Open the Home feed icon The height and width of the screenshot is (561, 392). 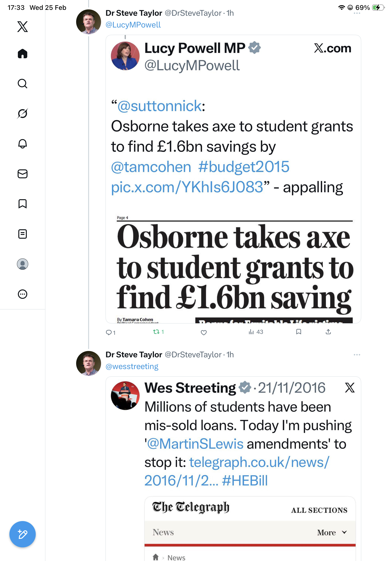(23, 54)
